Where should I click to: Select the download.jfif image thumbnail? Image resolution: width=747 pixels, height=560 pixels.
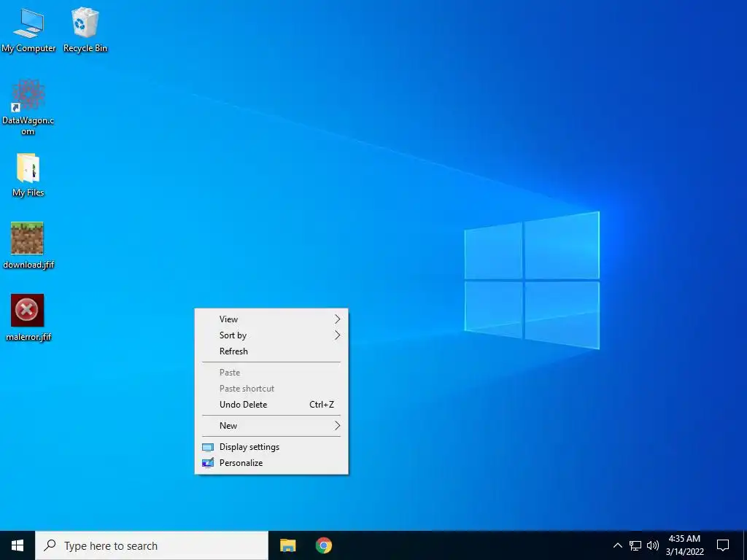point(28,246)
